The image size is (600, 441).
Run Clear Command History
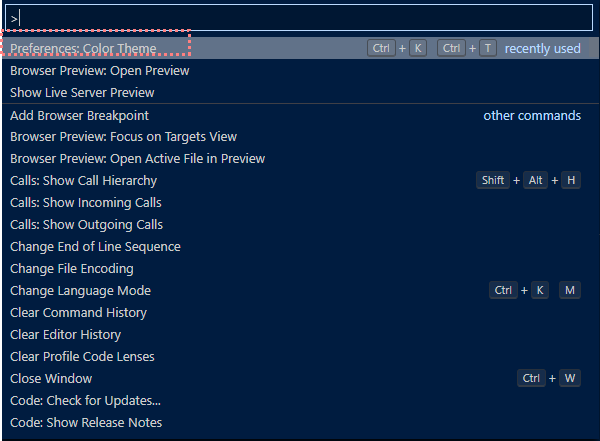tap(300, 312)
